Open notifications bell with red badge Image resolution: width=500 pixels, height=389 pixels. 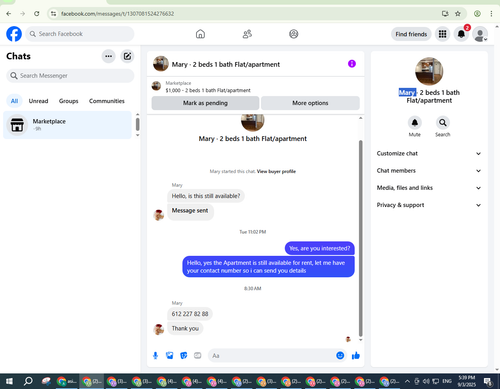461,34
